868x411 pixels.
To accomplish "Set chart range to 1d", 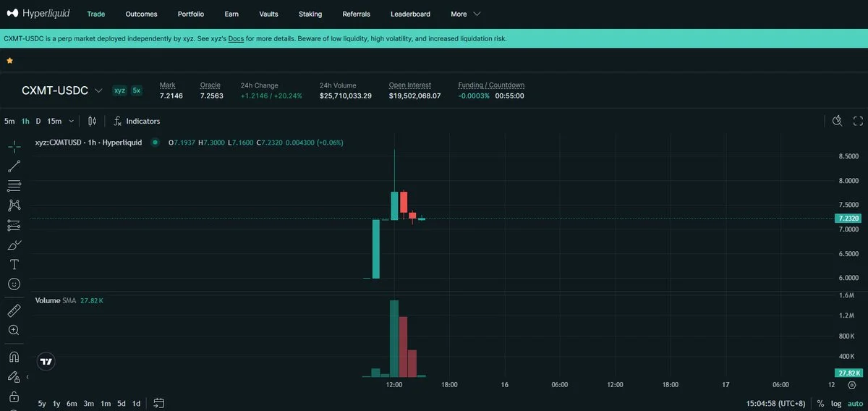I will click(x=137, y=403).
